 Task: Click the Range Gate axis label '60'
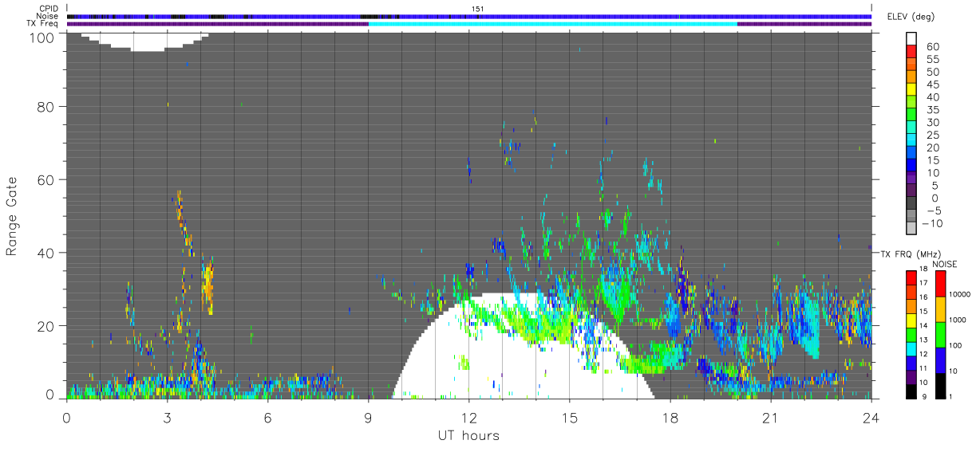(x=47, y=179)
